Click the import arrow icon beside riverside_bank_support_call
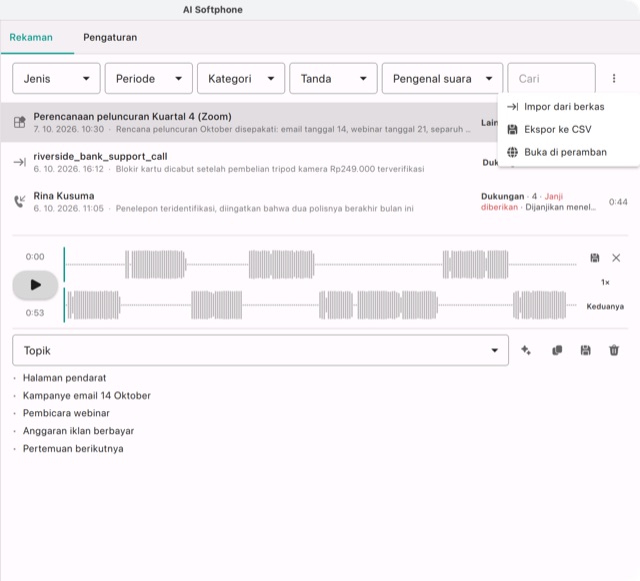640x581 pixels. [20, 162]
